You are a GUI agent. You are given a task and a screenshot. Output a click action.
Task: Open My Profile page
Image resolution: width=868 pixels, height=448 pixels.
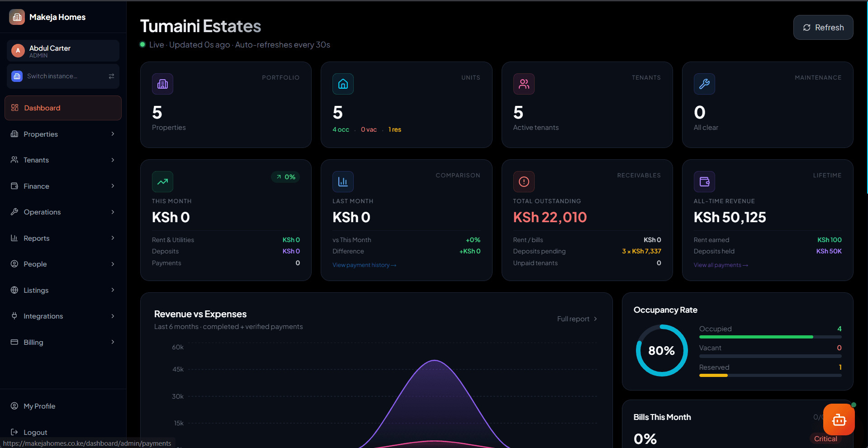pos(63,406)
